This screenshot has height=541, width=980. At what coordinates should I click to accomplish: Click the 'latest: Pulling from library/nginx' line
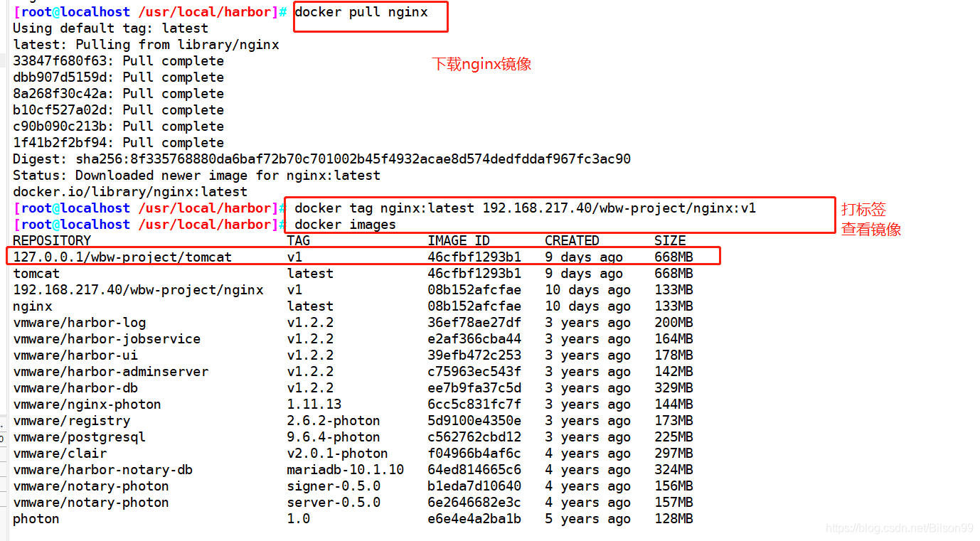pos(146,45)
